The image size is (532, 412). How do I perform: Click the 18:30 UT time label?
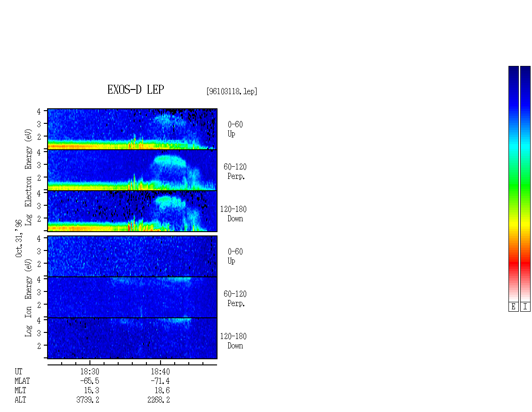tap(89, 372)
